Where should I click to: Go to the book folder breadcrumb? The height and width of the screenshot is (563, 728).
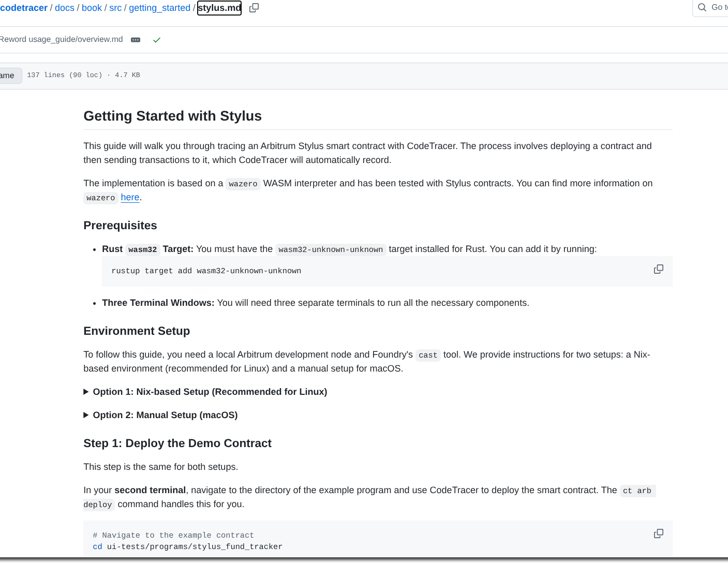click(92, 8)
